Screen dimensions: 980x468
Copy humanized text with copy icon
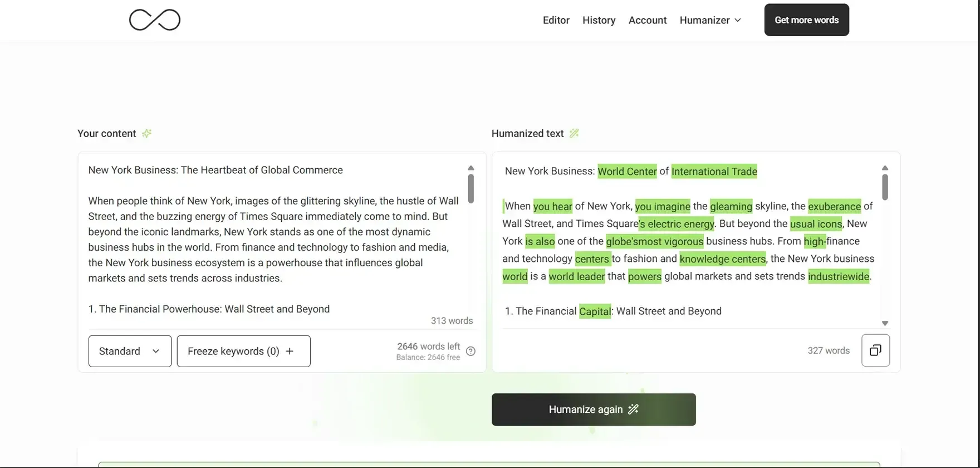[x=875, y=350]
